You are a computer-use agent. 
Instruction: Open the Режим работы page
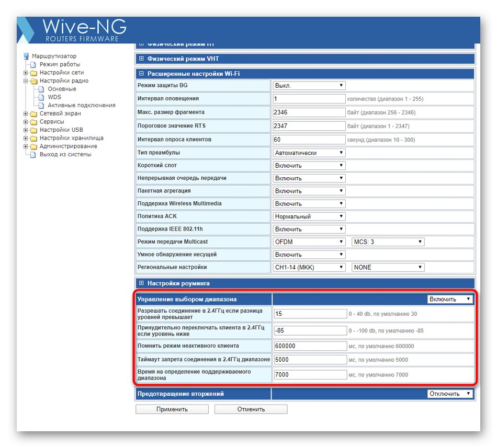pos(60,65)
